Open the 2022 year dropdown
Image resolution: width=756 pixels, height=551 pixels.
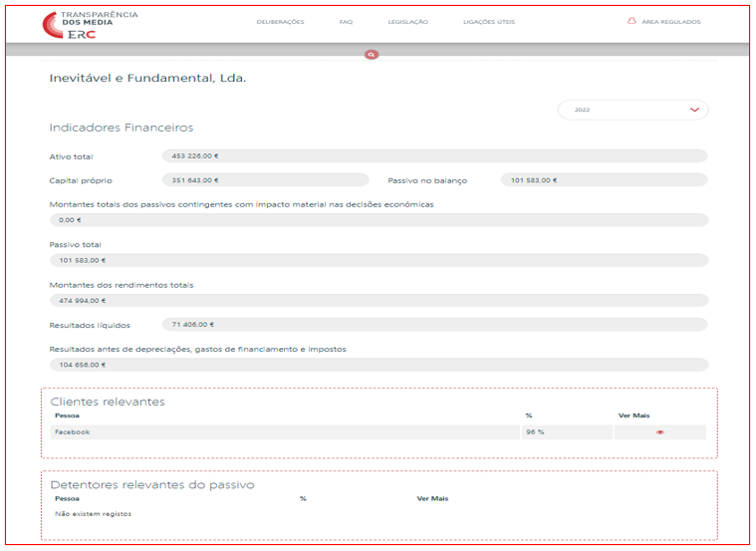632,110
